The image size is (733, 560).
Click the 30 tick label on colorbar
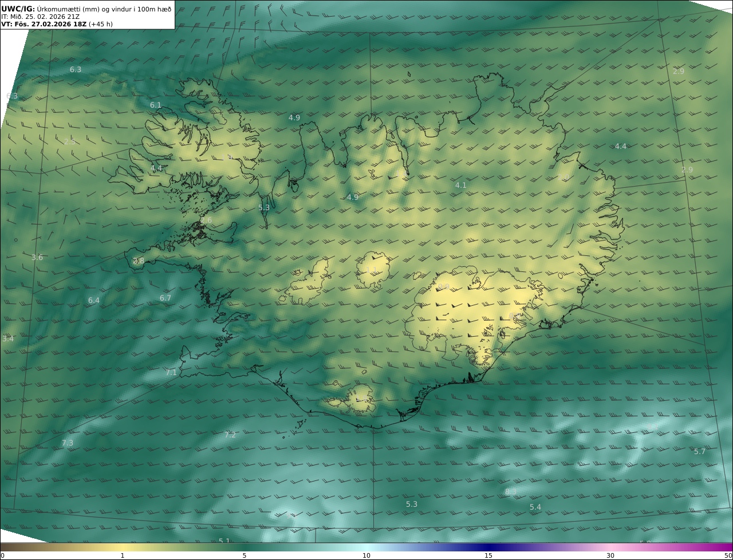pyautogui.click(x=610, y=555)
